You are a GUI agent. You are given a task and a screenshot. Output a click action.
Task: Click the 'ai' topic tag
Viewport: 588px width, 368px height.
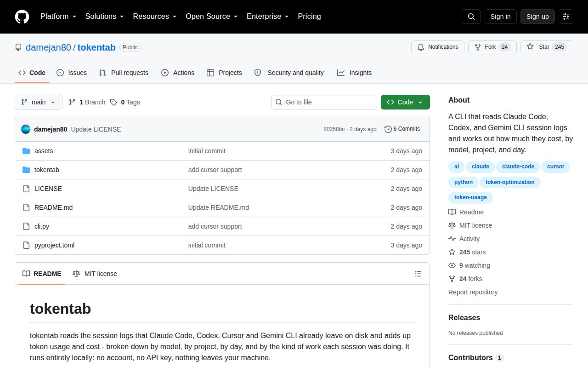point(457,167)
